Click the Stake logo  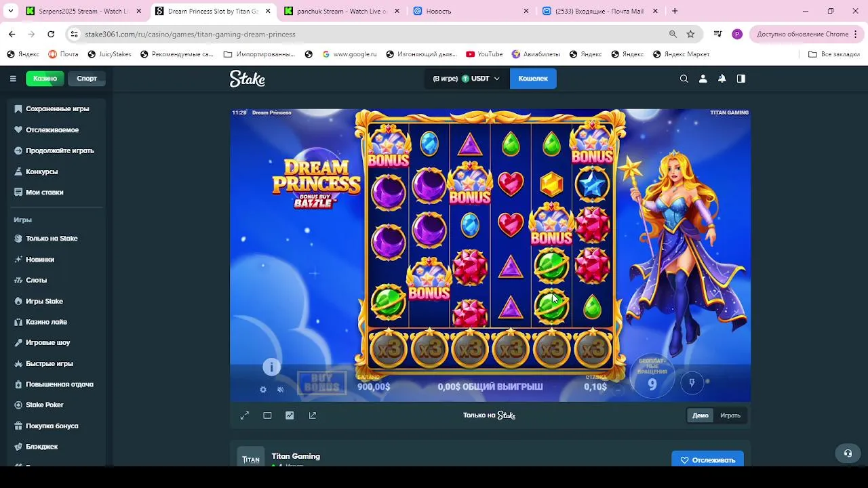click(248, 79)
